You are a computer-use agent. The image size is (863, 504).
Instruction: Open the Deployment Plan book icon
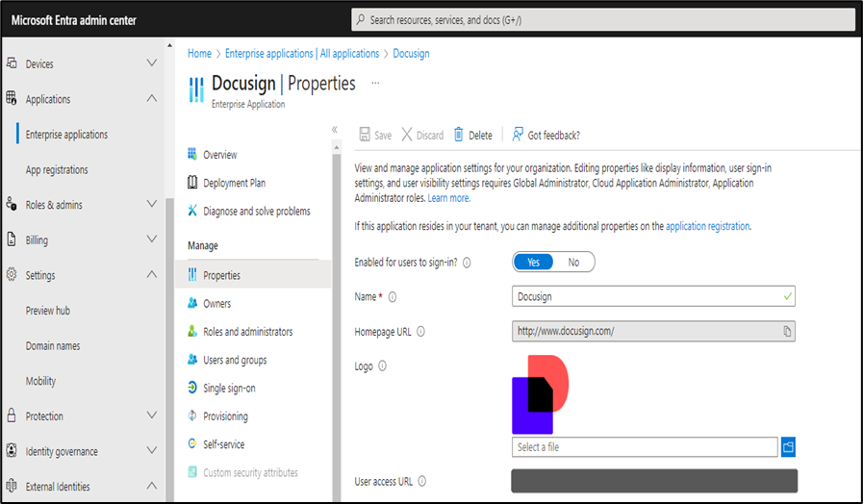point(193,183)
